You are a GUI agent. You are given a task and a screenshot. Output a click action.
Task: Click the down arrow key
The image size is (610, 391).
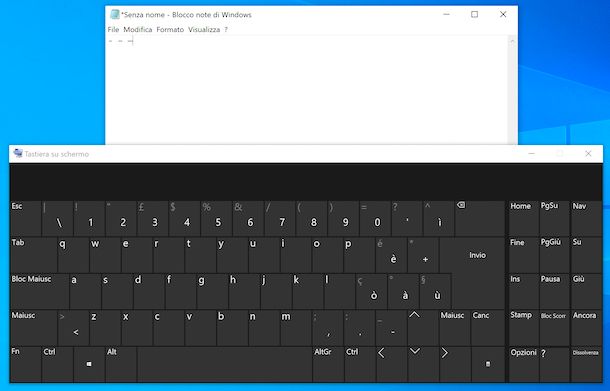pos(422,364)
